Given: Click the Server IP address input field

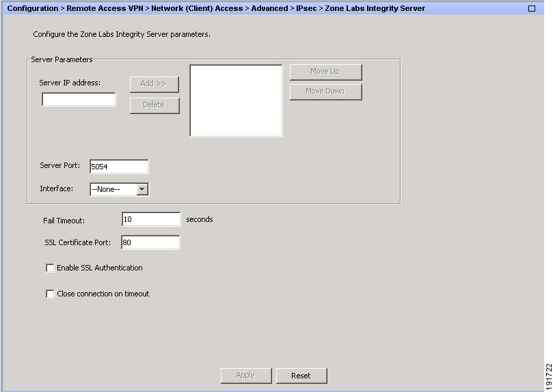Looking at the screenshot, I should 79,99.
